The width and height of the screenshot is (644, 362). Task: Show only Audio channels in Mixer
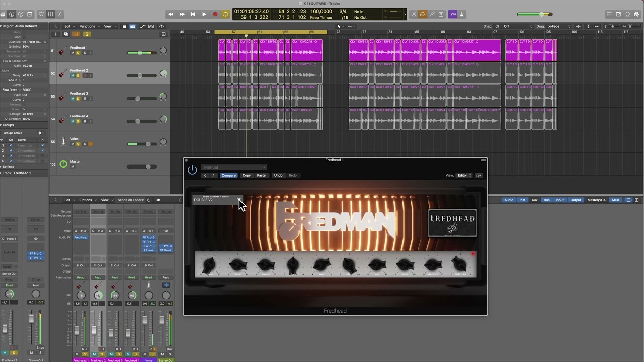coord(509,200)
